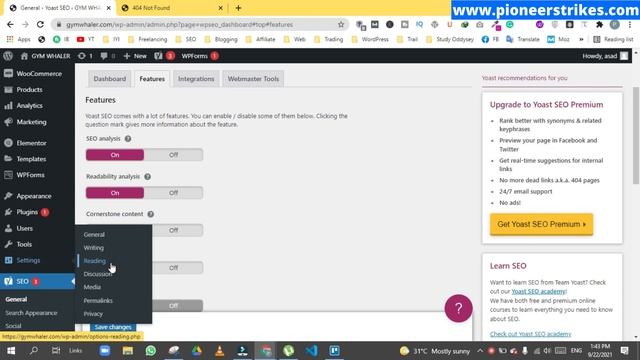Bookmark page with star icon
The image size is (640, 360).
coord(341,24)
